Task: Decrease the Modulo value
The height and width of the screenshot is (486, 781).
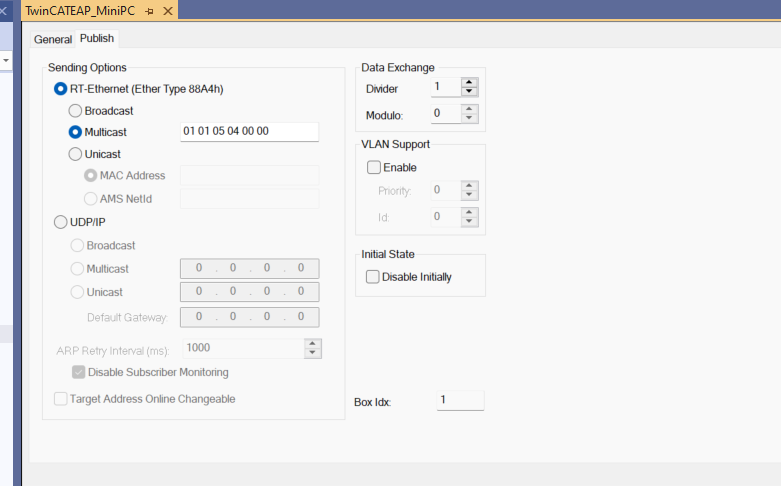Action: 469,118
